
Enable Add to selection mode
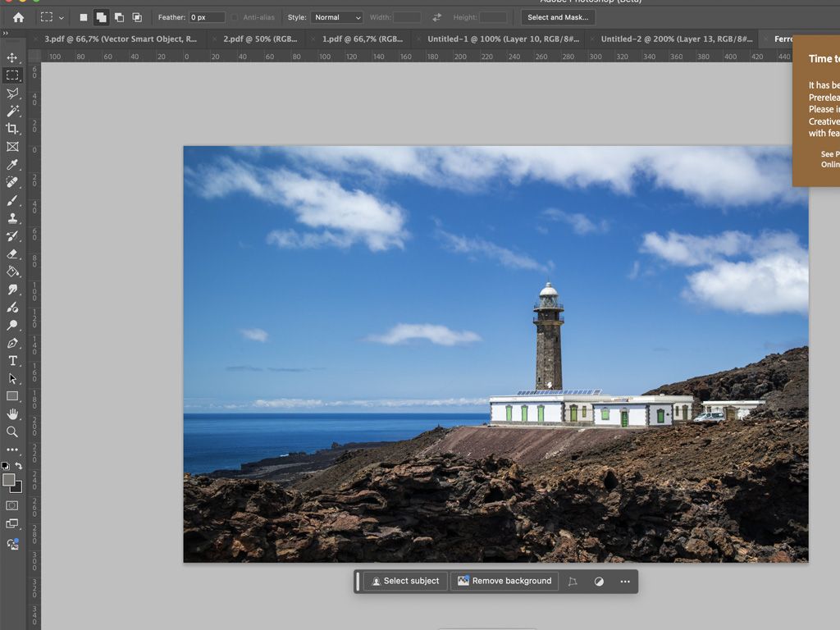[x=101, y=17]
